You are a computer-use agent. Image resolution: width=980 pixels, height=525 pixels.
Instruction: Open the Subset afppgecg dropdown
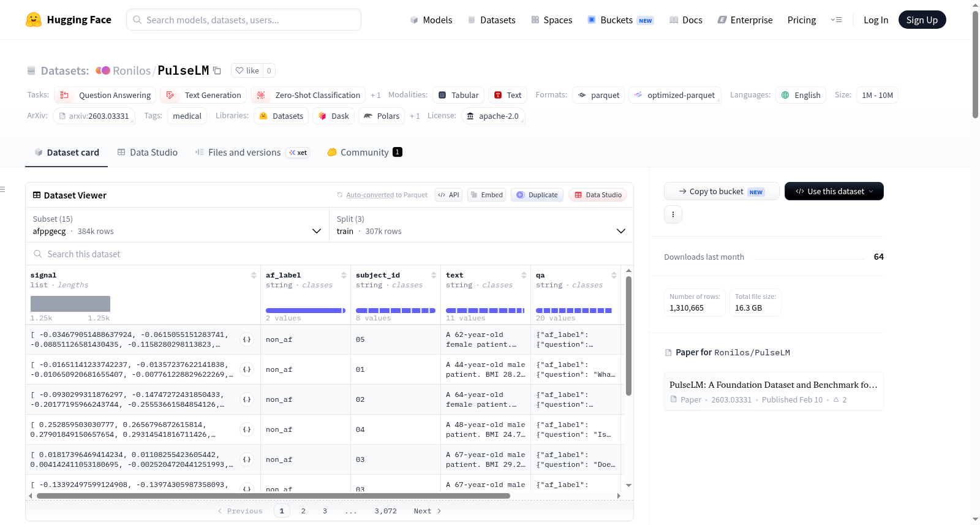(177, 225)
